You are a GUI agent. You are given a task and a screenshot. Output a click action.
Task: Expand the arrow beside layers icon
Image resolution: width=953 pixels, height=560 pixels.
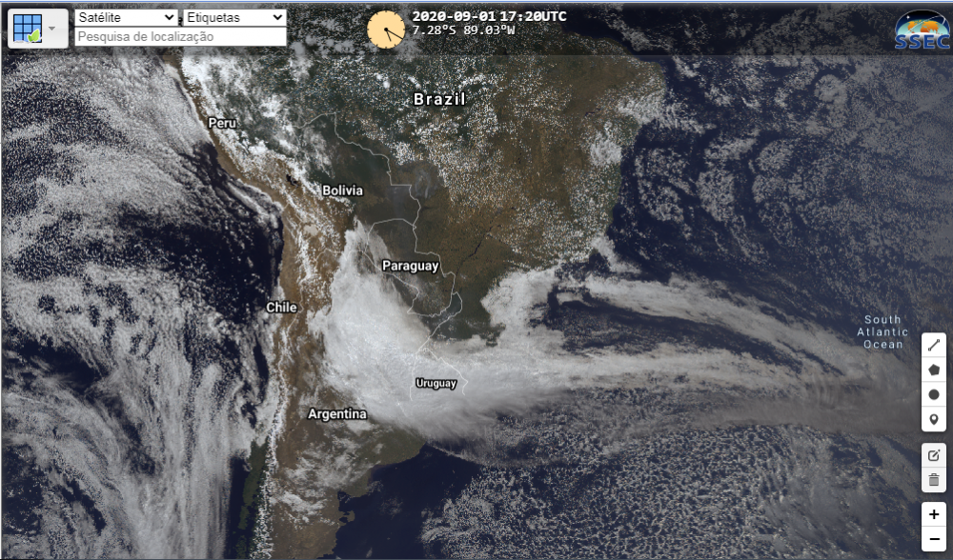pos(52,28)
